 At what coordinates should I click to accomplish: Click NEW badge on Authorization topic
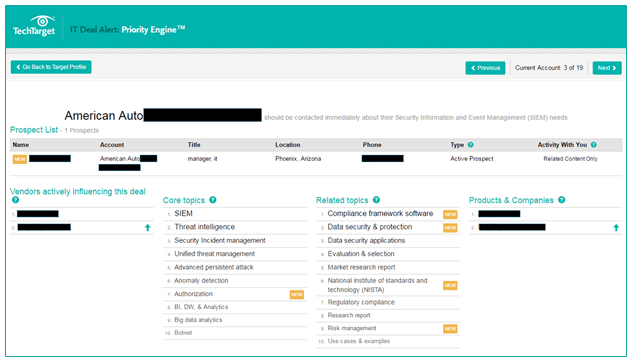297,295
